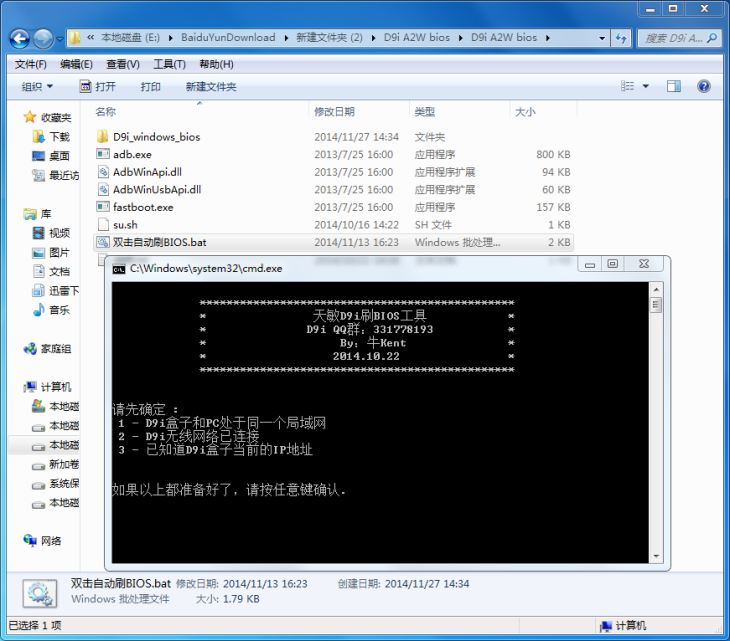Viewport: 730px width, 641px height.
Task: Open 最近访问 in the favorites sidebar
Action: 55,175
